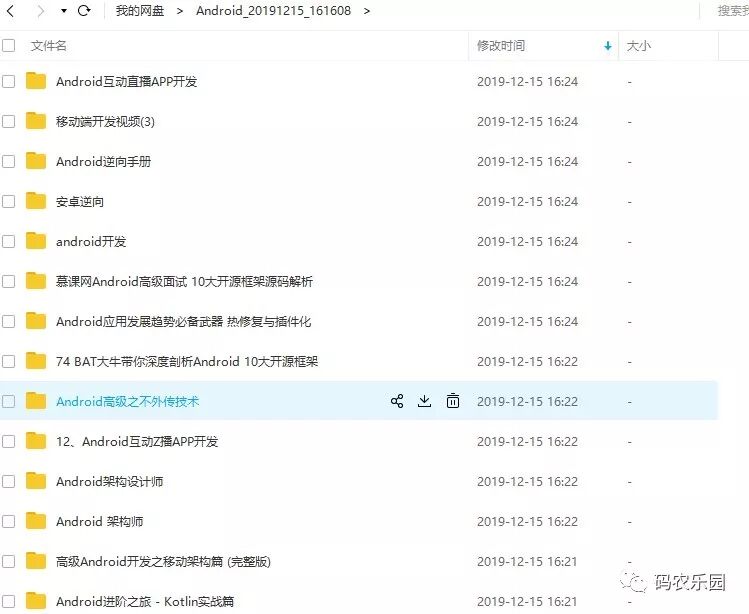Select checkbox for 慕课网Android高级面试 folder
Viewport: 749px width, 614px height.
coord(9,281)
